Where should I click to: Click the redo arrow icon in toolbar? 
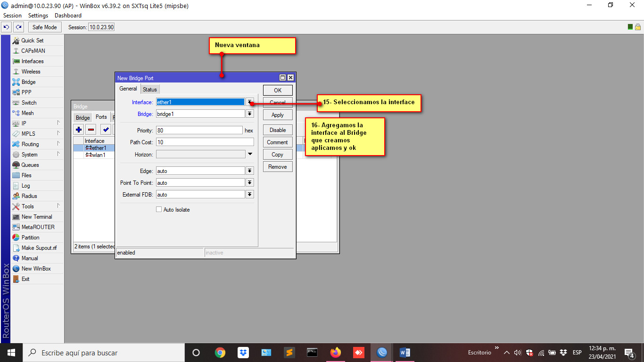18,27
